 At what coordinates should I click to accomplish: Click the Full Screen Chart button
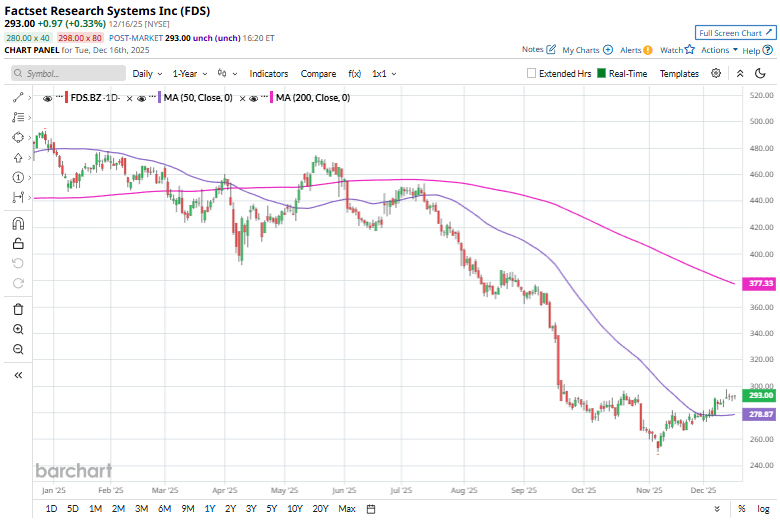coord(734,33)
